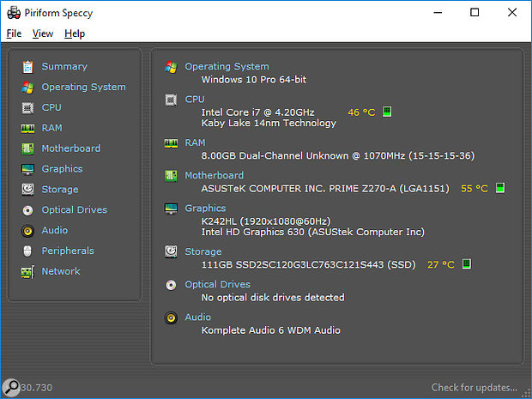This screenshot has width=532, height=399.
Task: Click the Intel Core i7 @ 4.20GHz text
Action: 258,112
